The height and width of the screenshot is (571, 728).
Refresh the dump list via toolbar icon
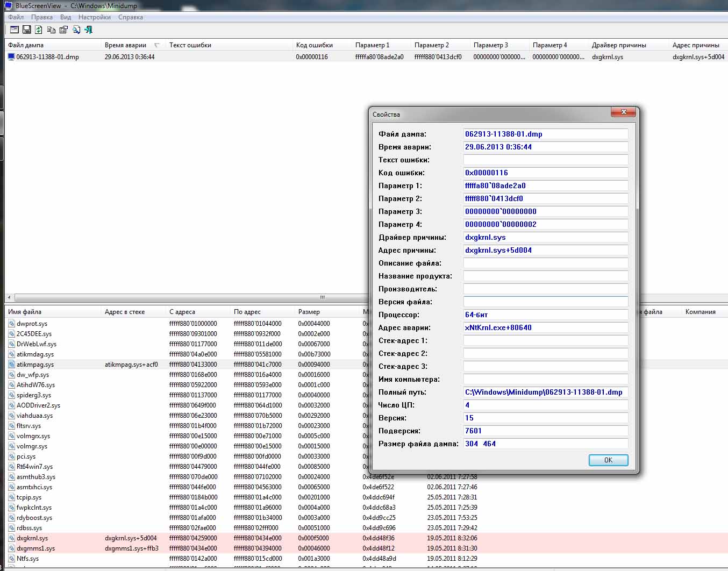(39, 30)
